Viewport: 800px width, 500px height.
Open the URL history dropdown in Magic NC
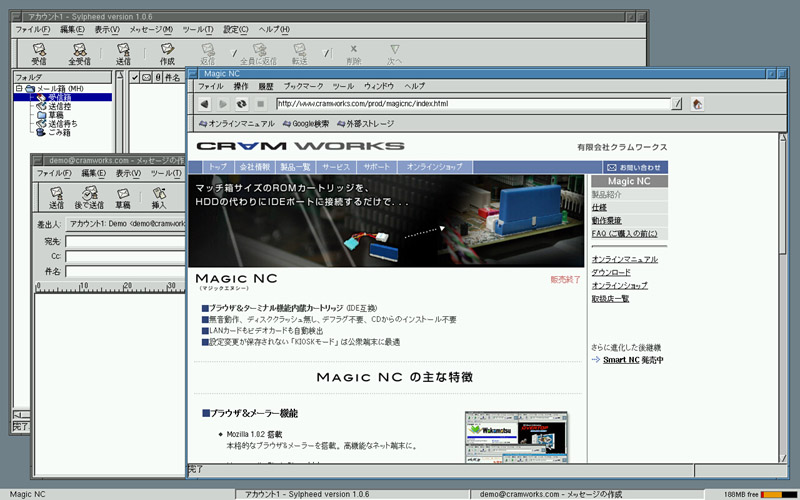pyautogui.click(x=677, y=104)
